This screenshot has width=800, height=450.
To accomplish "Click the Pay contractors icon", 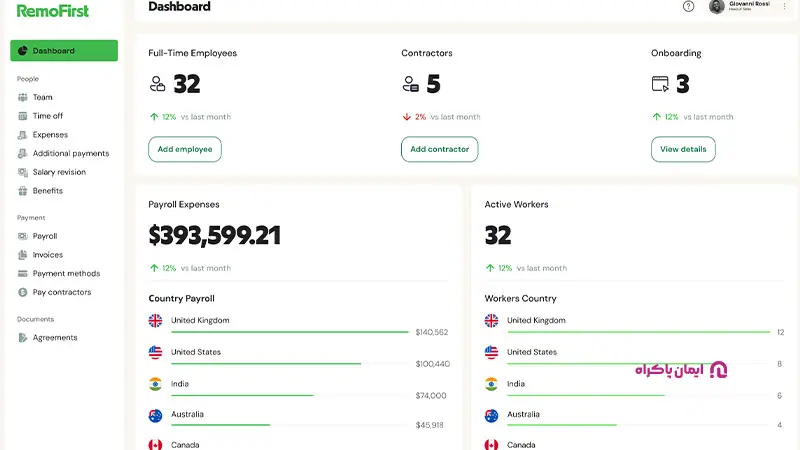I will pos(23,293).
